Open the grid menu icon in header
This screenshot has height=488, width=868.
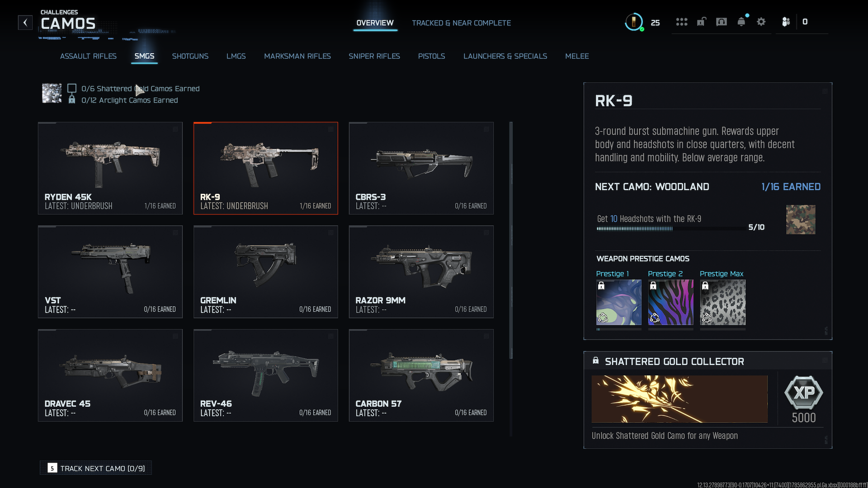coord(682,22)
